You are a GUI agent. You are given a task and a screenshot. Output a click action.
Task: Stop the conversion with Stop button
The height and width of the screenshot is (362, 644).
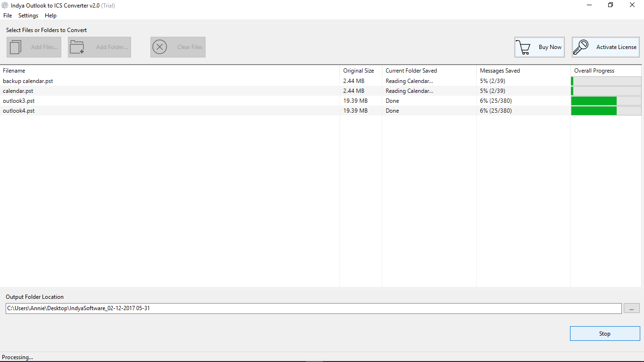(x=605, y=333)
